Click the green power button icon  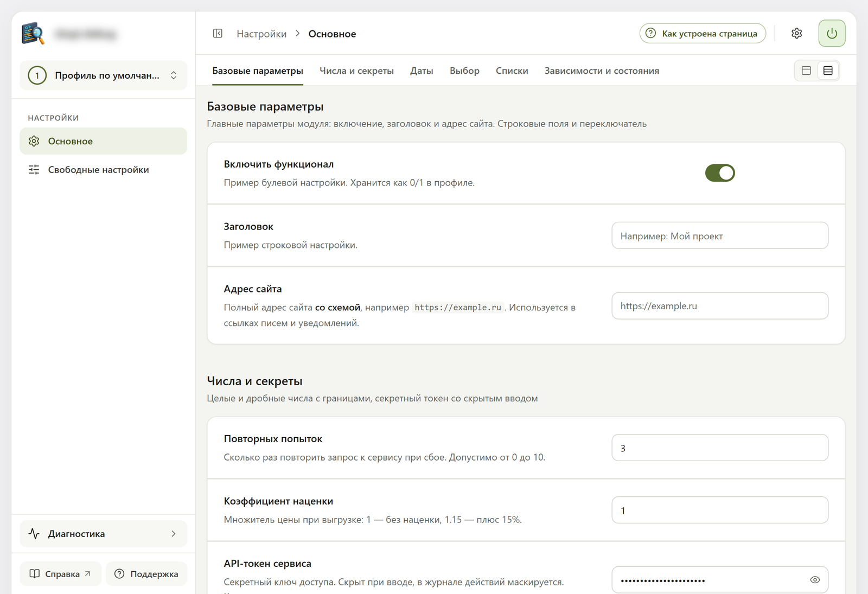[832, 34]
